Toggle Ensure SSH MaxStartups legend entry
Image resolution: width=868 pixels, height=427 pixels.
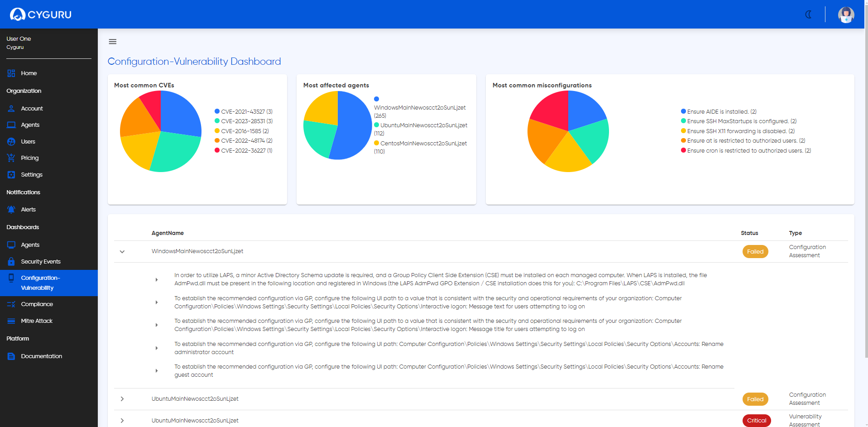(739, 121)
